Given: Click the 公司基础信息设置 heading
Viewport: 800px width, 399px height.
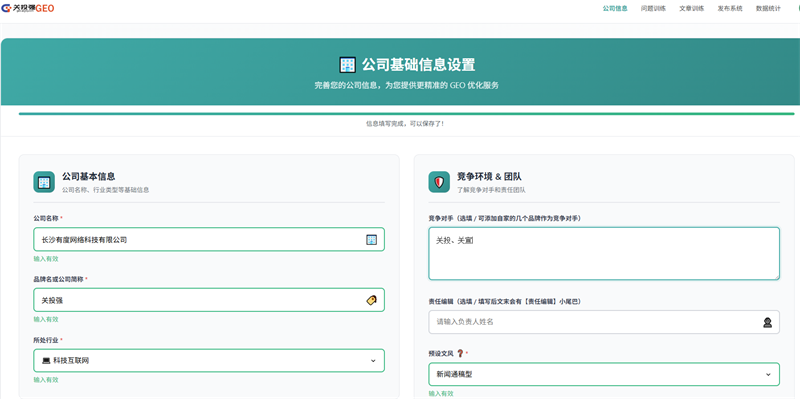Looking at the screenshot, I should coord(418,65).
